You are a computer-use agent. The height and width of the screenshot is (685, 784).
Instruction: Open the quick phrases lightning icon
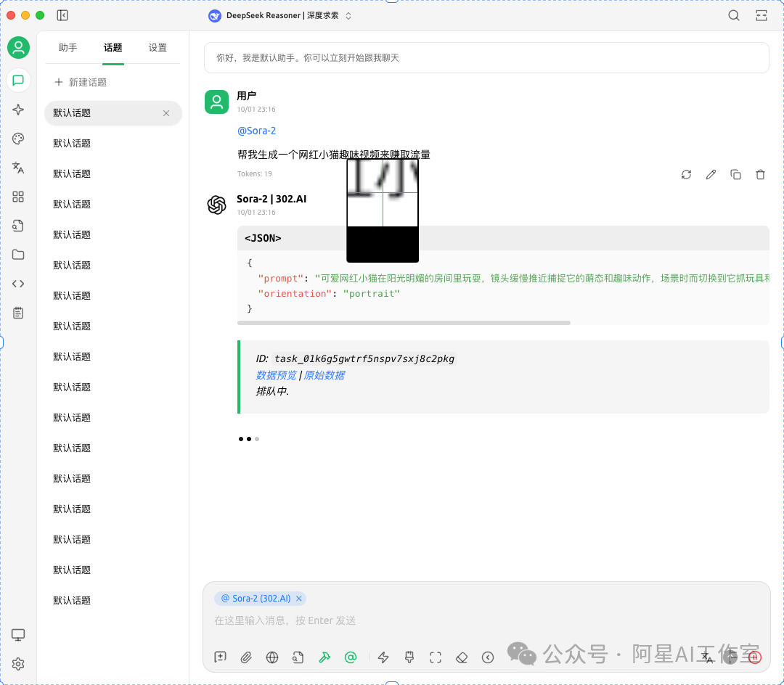click(x=383, y=657)
